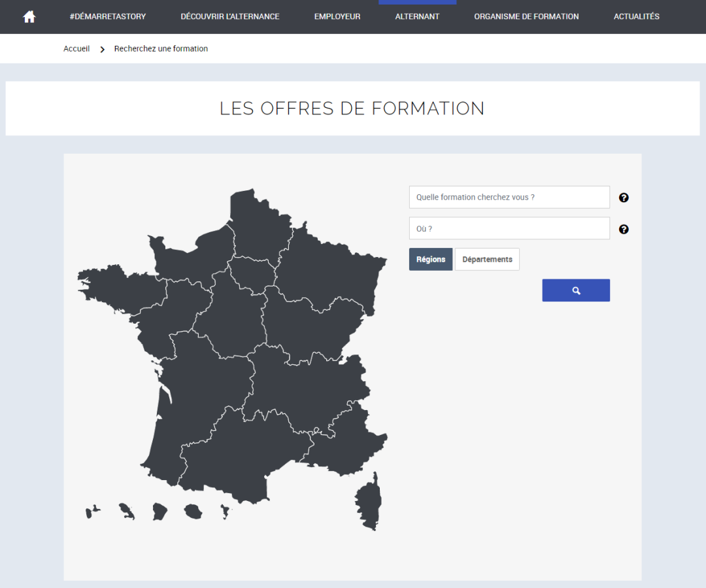Click the Accueil breadcrumb link
The width and height of the screenshot is (706, 588).
pyautogui.click(x=76, y=49)
